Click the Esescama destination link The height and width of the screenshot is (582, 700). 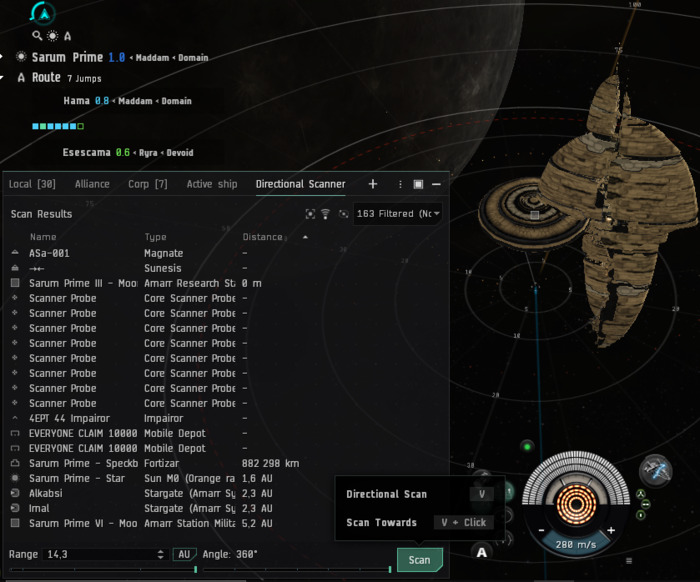click(87, 152)
